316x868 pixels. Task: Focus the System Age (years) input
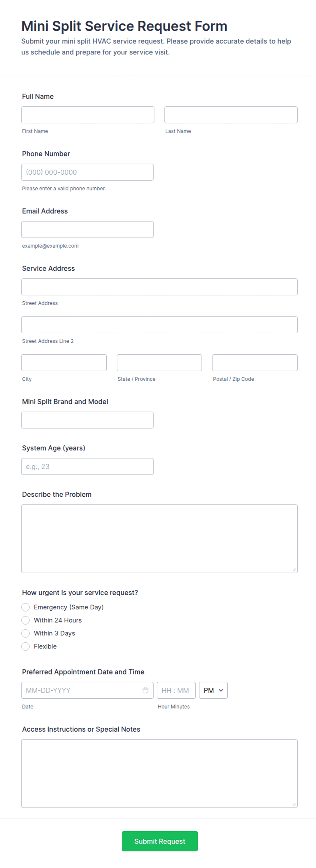pos(87,466)
